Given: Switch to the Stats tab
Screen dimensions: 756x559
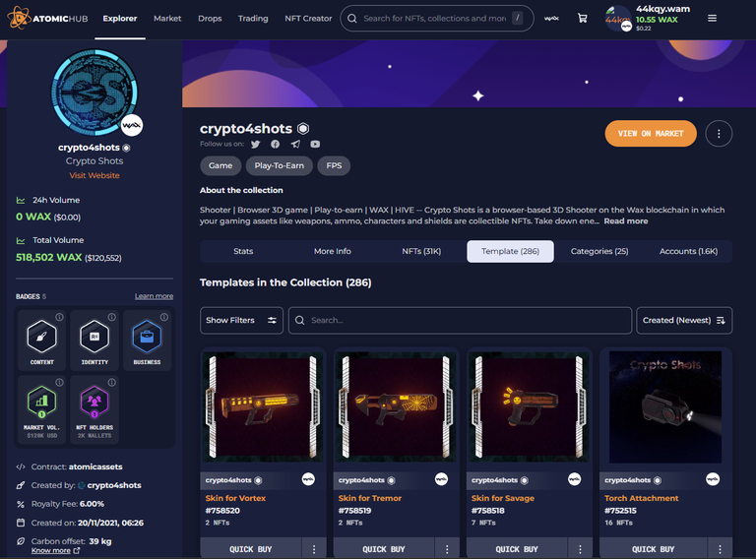Looking at the screenshot, I should [x=243, y=251].
